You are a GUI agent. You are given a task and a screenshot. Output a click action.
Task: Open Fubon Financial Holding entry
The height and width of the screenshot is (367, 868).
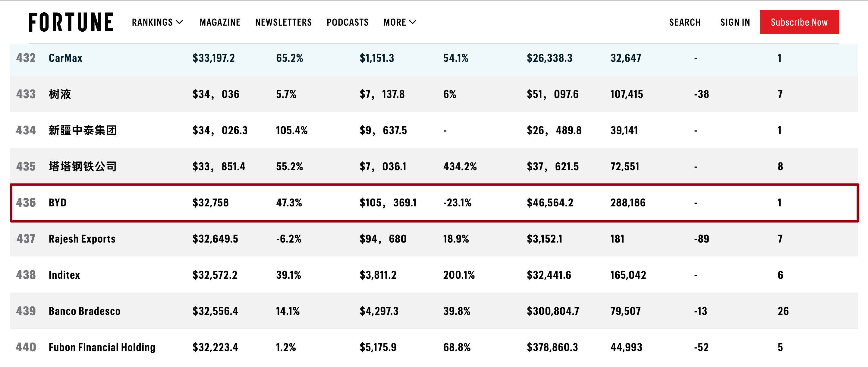click(102, 347)
